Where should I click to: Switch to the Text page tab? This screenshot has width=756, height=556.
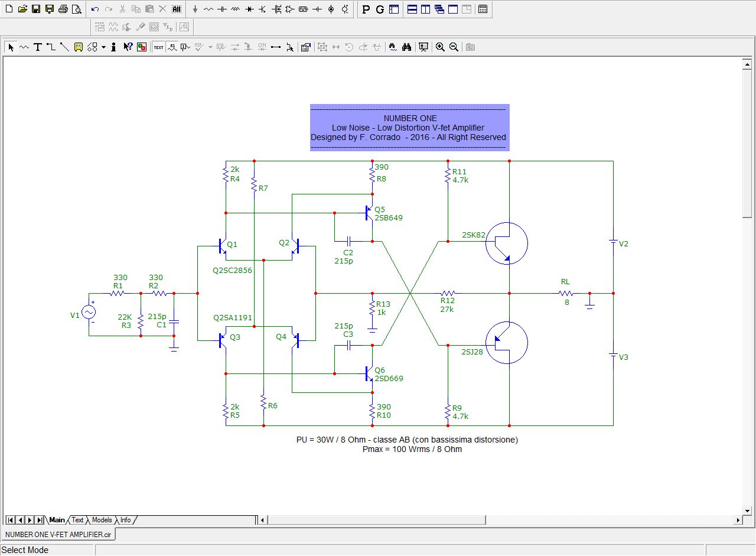click(77, 520)
